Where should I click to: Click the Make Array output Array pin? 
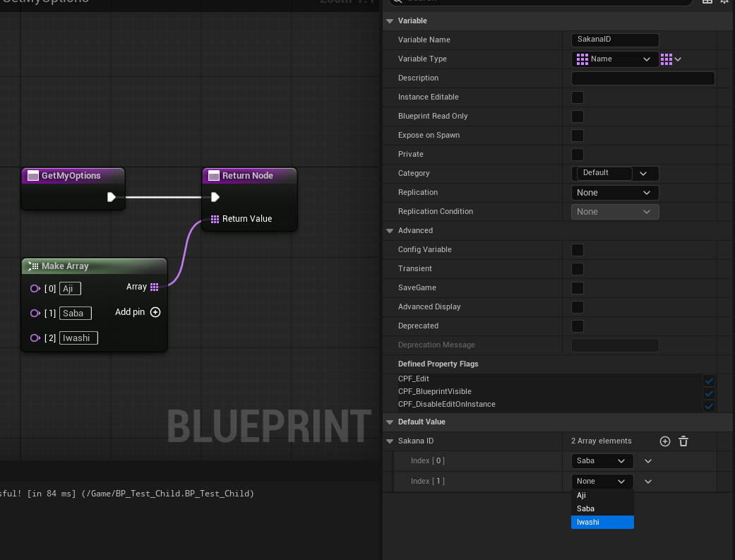point(154,287)
